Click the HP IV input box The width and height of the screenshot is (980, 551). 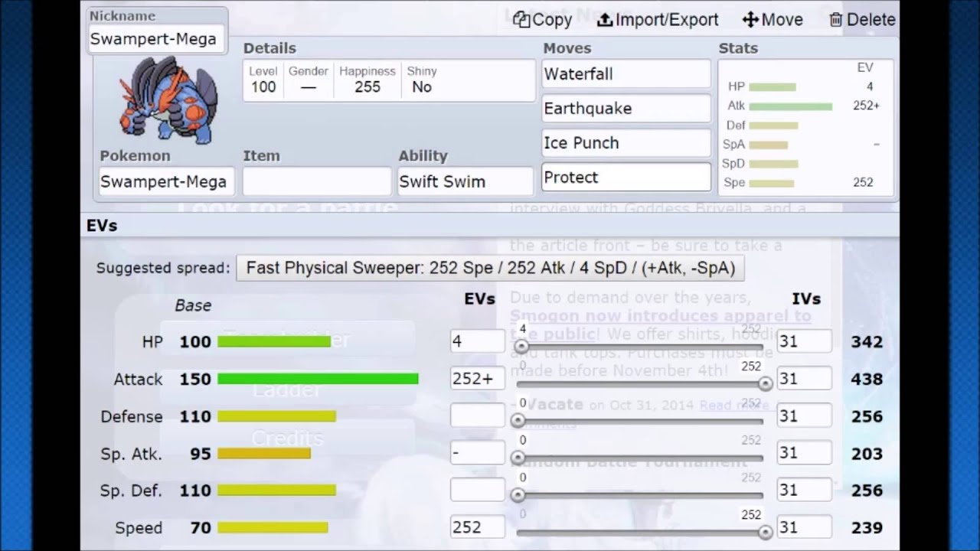[804, 341]
